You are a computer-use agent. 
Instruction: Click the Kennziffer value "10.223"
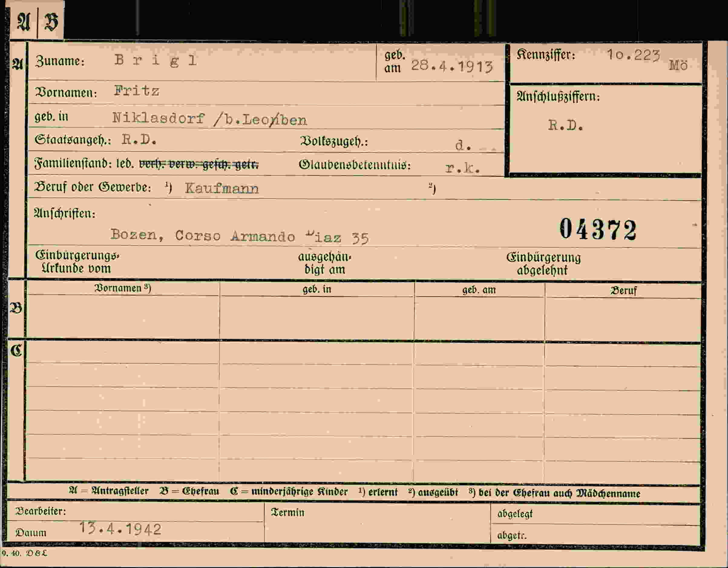633,55
